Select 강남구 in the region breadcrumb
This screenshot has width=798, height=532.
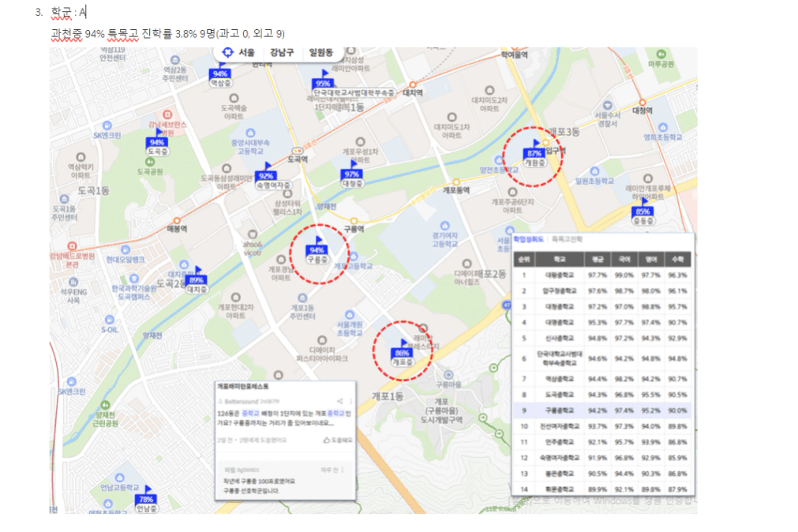282,52
